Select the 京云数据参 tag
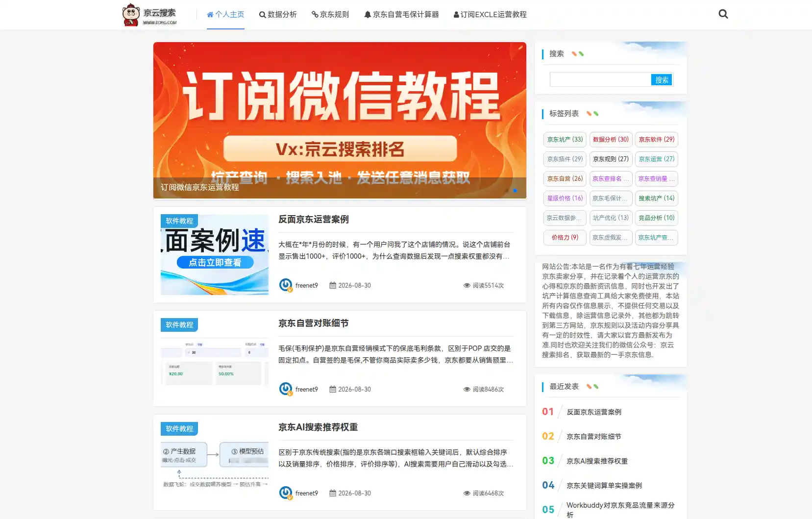The image size is (812, 519). 565,218
